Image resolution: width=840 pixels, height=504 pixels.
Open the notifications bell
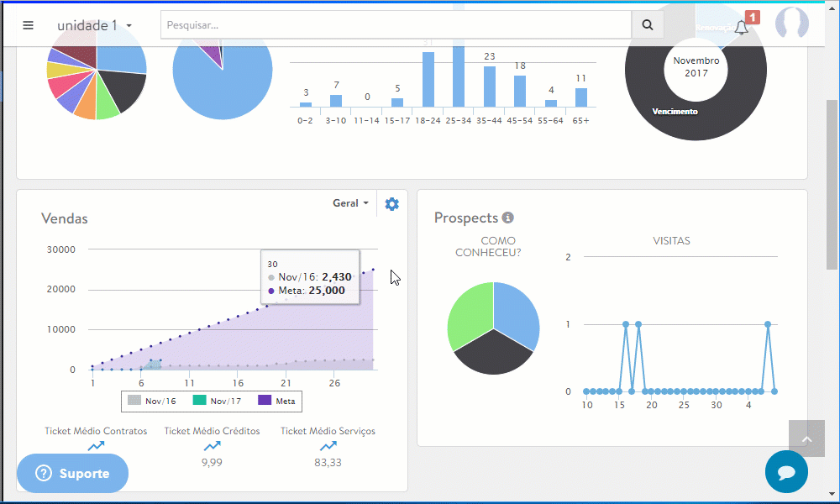741,27
